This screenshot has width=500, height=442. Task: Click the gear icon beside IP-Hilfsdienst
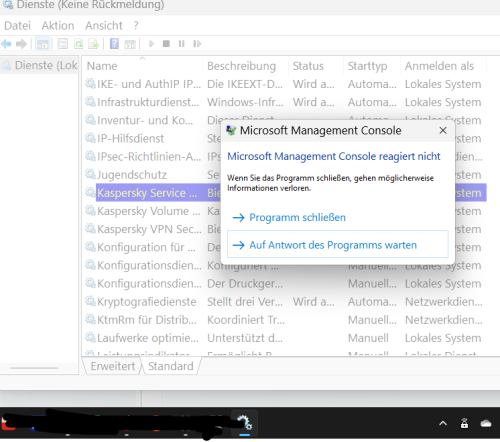(x=90, y=138)
